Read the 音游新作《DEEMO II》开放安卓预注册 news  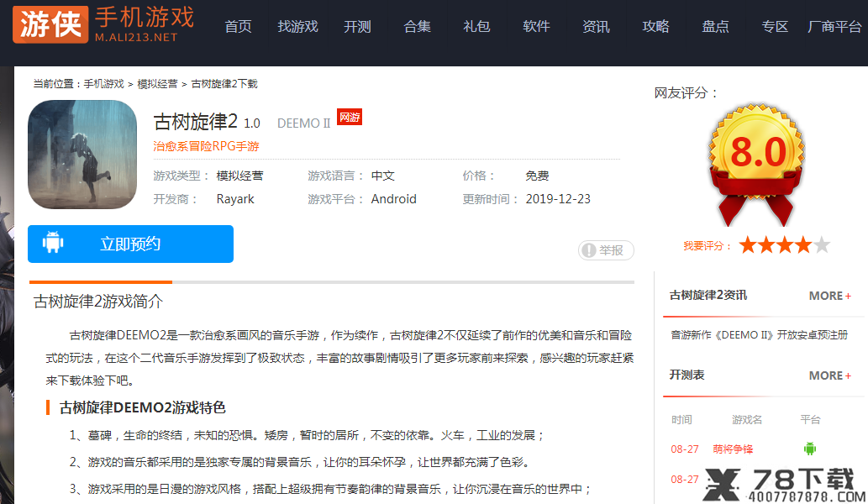click(759, 335)
